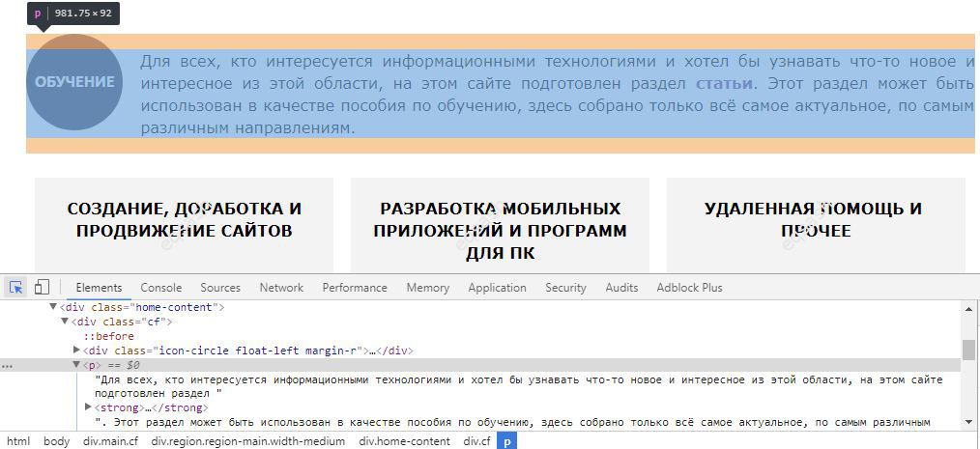Collapse the selected p == $0 node

(x=76, y=365)
